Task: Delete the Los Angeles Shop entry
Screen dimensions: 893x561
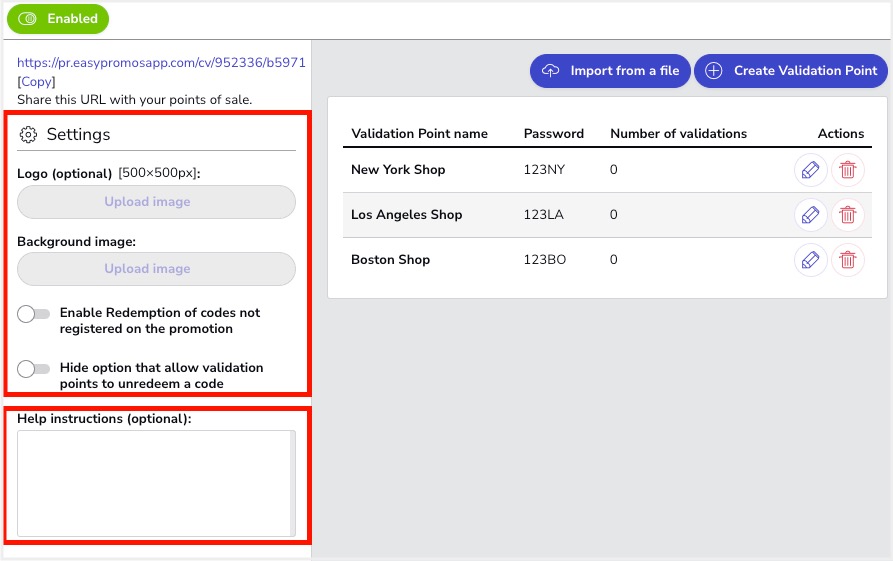Action: coord(847,215)
